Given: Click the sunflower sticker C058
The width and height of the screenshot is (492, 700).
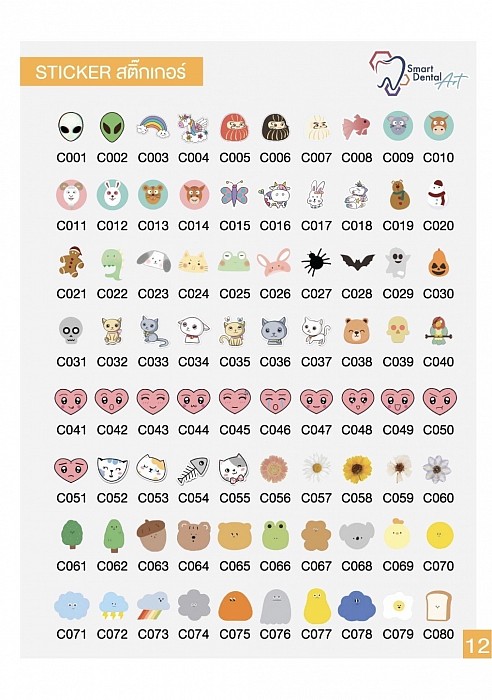Looking at the screenshot, I should coord(357,469).
